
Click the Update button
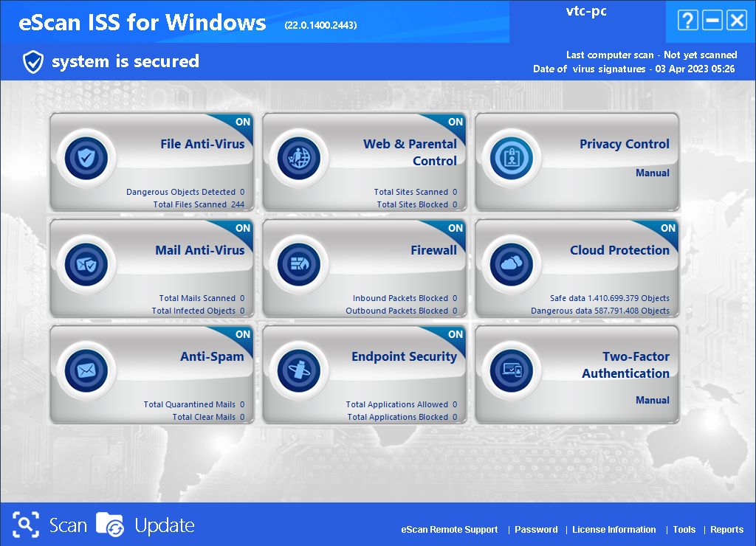[146, 525]
